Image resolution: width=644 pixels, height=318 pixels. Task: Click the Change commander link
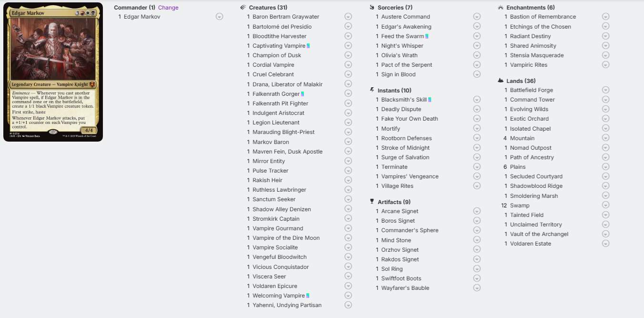[x=168, y=8]
